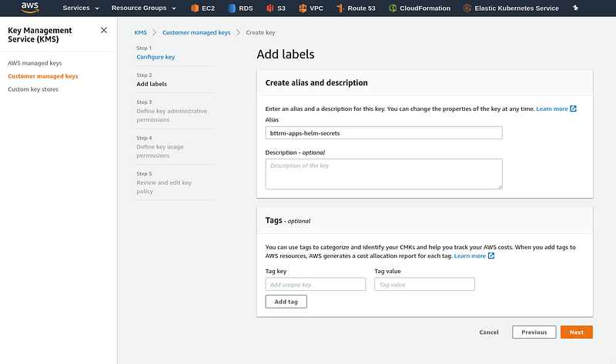Focus the Alias input field

(383, 132)
